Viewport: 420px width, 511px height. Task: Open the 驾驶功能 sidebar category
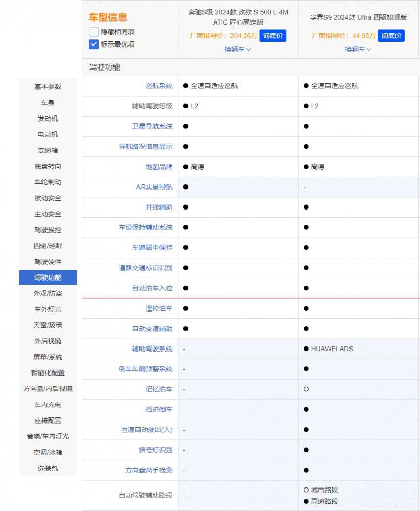click(48, 277)
